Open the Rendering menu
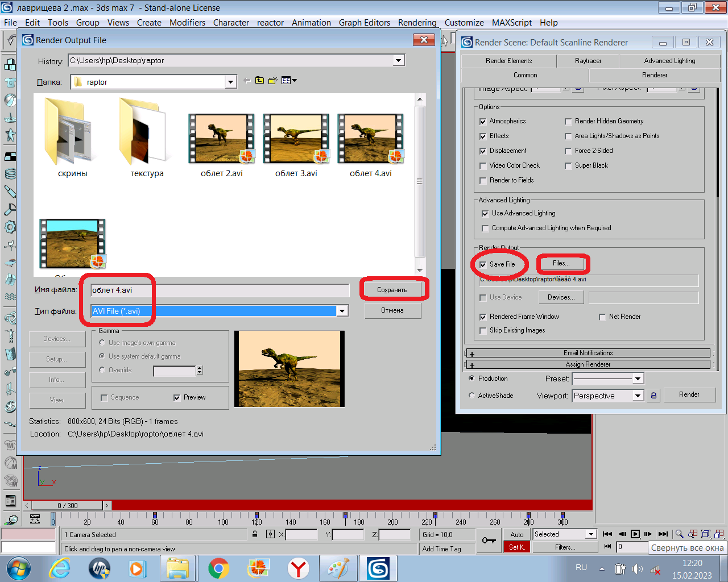The width and height of the screenshot is (728, 582). pyautogui.click(x=417, y=23)
